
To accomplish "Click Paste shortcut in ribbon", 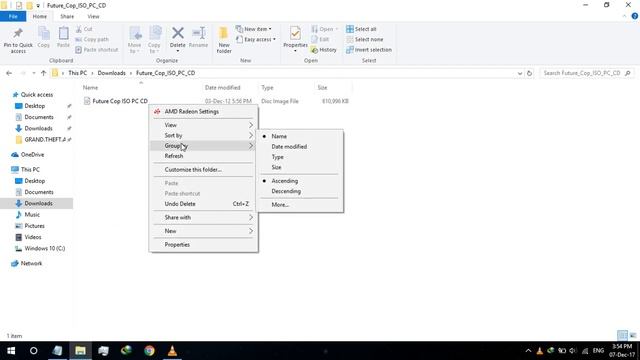I will pyautogui.click(x=97, y=50).
